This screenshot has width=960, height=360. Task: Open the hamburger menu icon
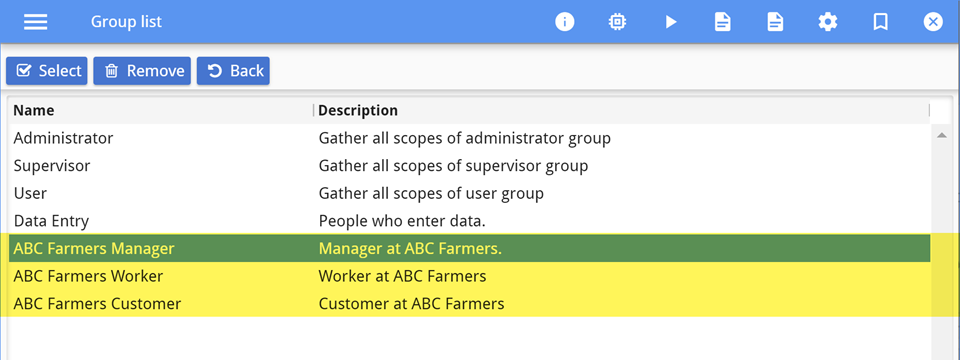[x=36, y=22]
